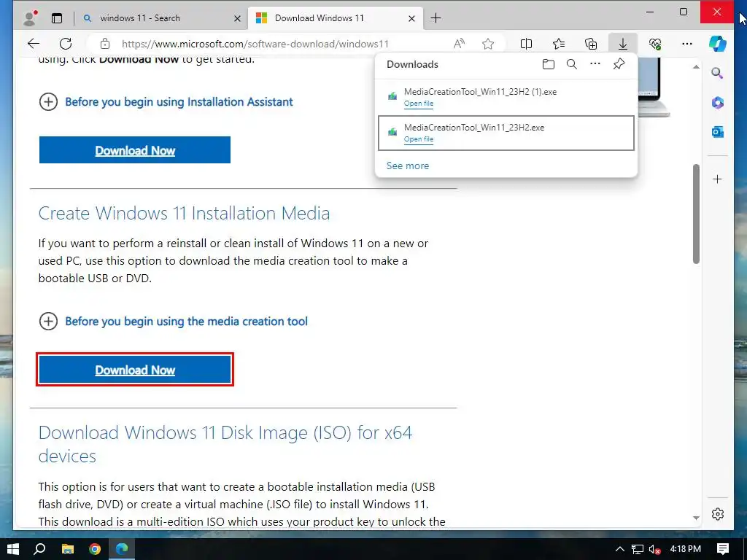The width and height of the screenshot is (747, 560).
Task: Add page to favorites star icon
Action: tap(488, 44)
